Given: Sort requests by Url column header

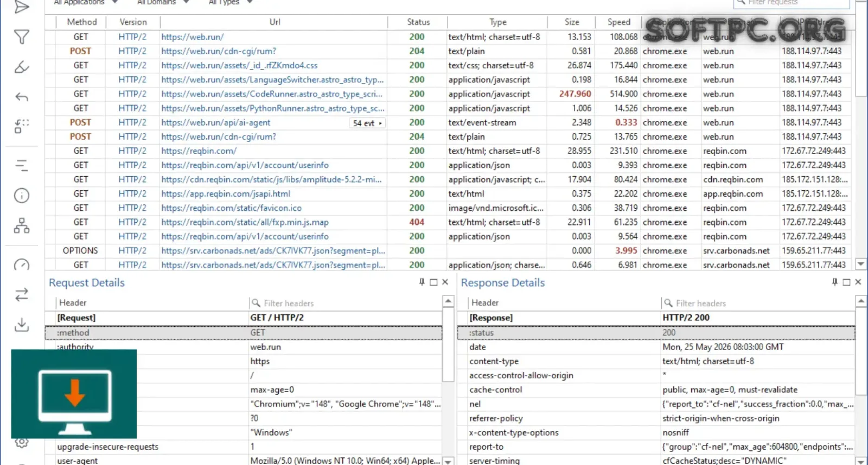Looking at the screenshot, I should [275, 22].
